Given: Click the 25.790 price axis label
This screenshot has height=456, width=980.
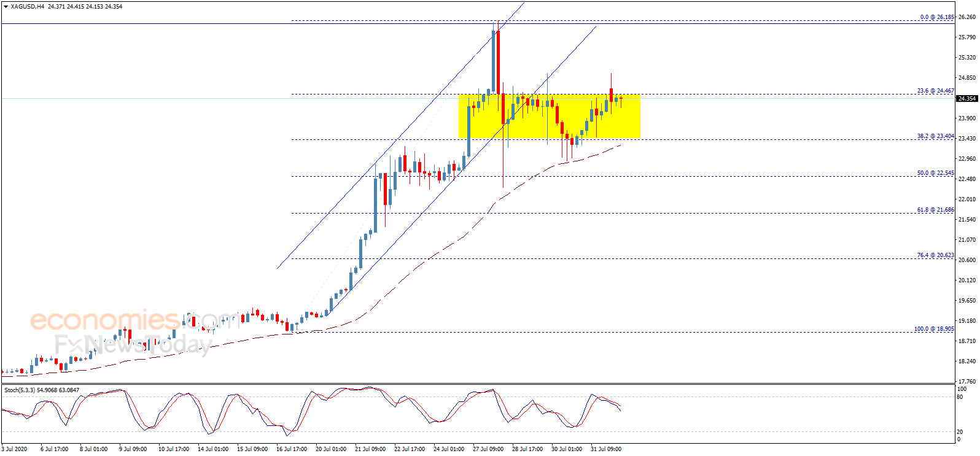Looking at the screenshot, I should (x=966, y=37).
